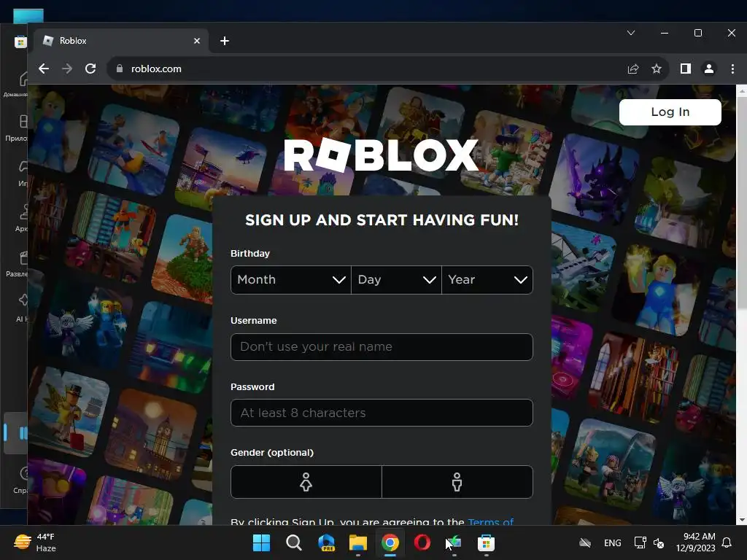Open Microsoft Store from taskbar
This screenshot has width=747, height=560.
[486, 542]
